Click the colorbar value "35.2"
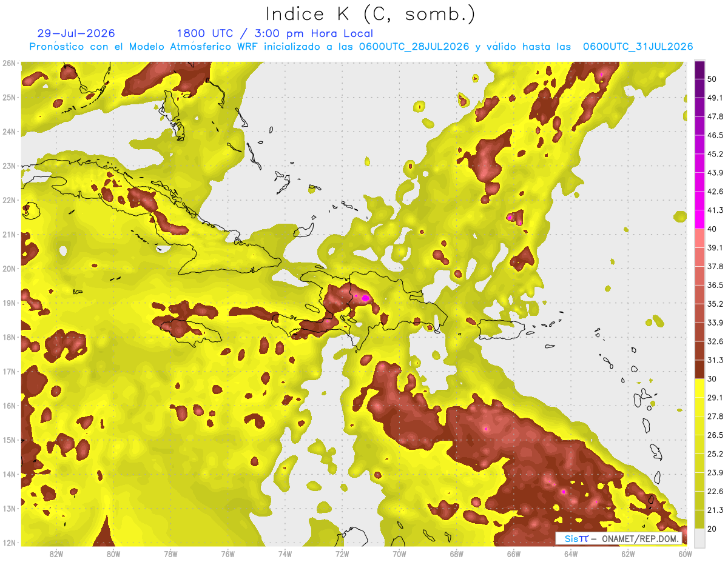The height and width of the screenshot is (562, 728). coord(715,304)
